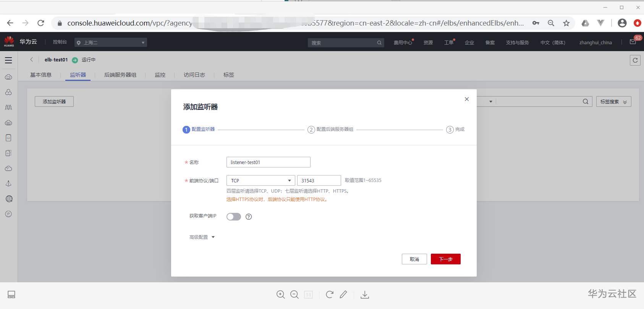
Task: Click the 添加监听器 button
Action: 54,101
